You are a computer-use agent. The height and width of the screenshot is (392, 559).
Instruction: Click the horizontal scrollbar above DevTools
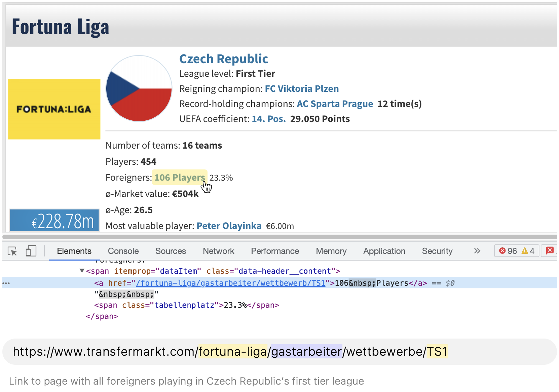pos(279,237)
